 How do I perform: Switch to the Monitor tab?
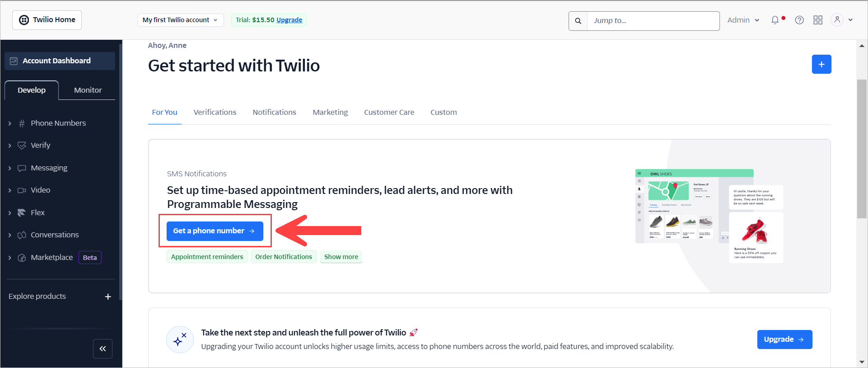coord(88,90)
